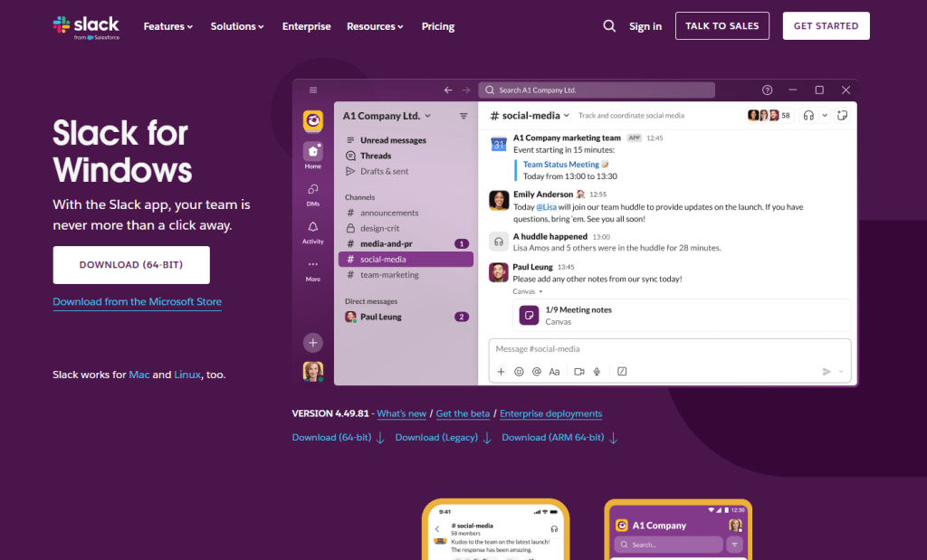Viewport: 927px width, 560px height.
Task: Click the user avatar in the sidebar
Action: [x=313, y=372]
